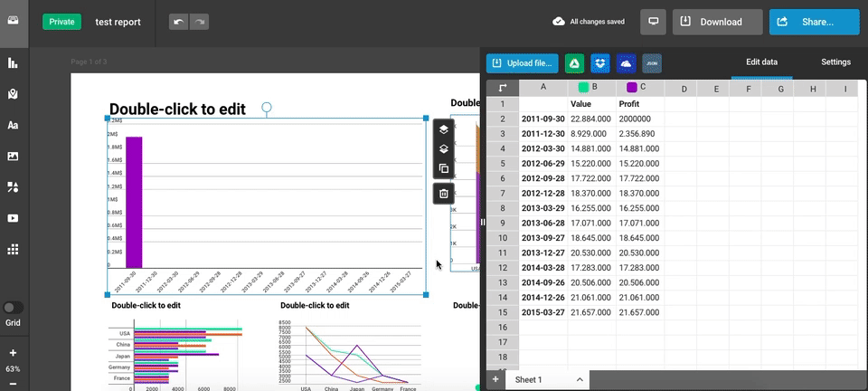Click the Download button
The height and width of the screenshot is (391, 868).
(x=717, y=22)
